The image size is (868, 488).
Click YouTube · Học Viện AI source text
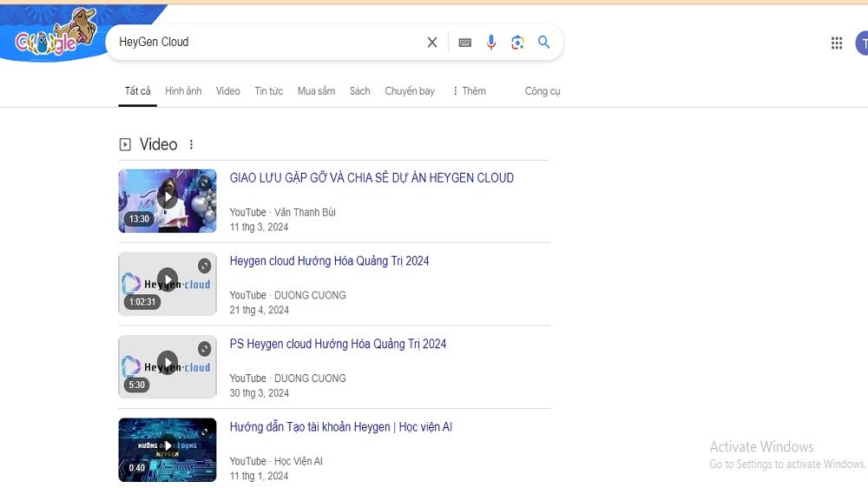point(276,461)
